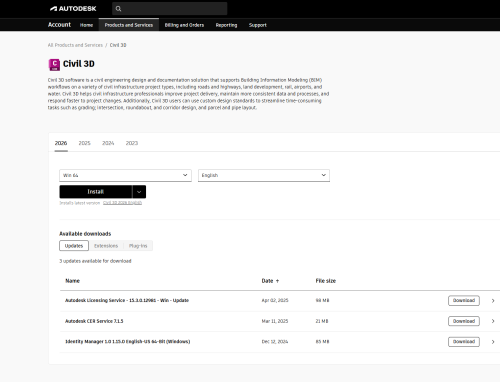Expand Autodesk CER Service row chevron
Image resolution: width=500 pixels, height=382 pixels.
[493, 321]
